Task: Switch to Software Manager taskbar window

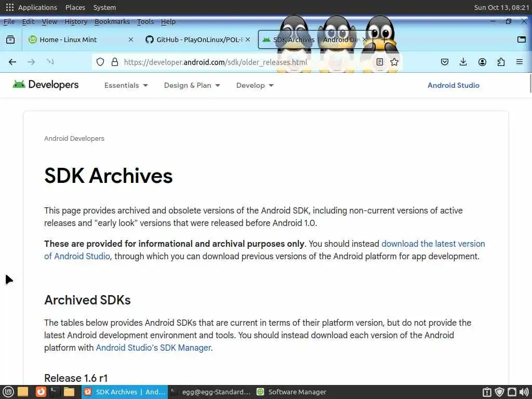Action: tap(292, 392)
